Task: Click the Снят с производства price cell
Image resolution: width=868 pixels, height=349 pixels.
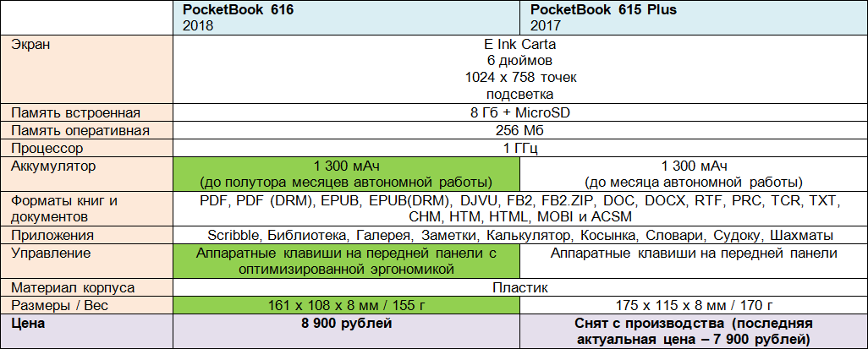Action: tap(694, 330)
